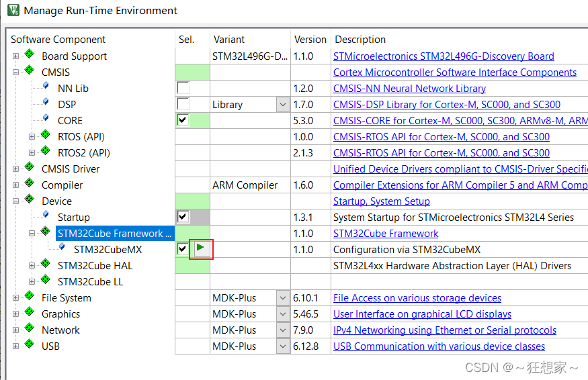Click the CMSIS Driver green diamond icon
The width and height of the screenshot is (588, 380).
(30, 167)
